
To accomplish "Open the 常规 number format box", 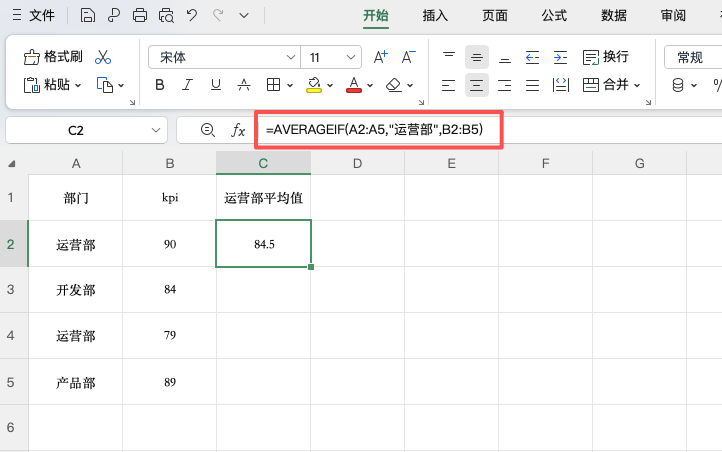I will 693,57.
